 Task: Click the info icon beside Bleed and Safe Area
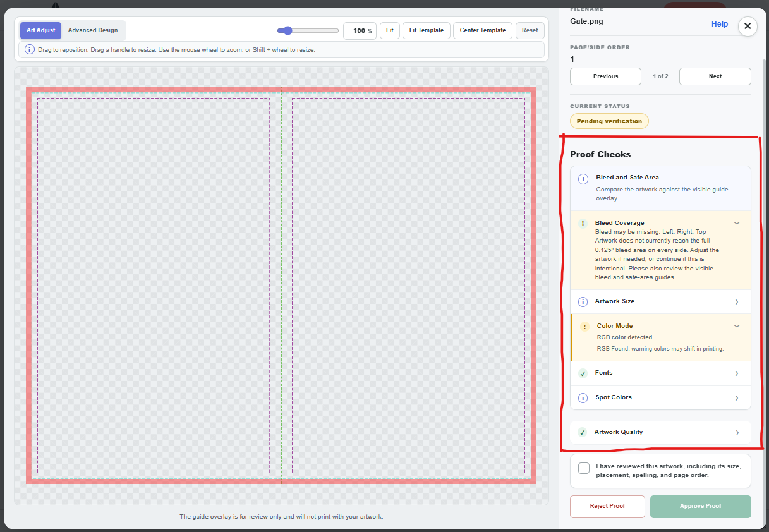(583, 179)
